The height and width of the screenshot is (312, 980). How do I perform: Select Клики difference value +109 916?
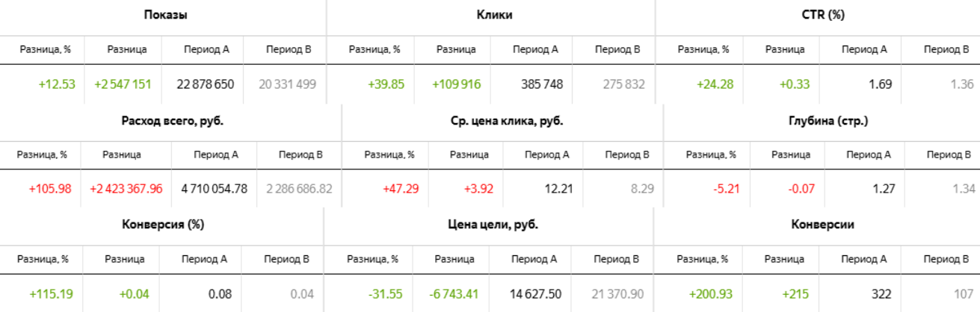click(456, 84)
